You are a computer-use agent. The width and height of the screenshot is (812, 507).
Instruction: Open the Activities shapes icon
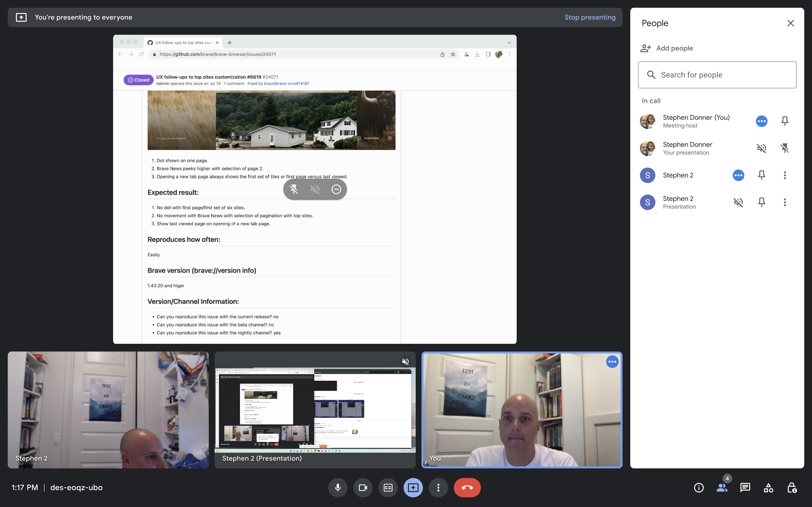[768, 487]
